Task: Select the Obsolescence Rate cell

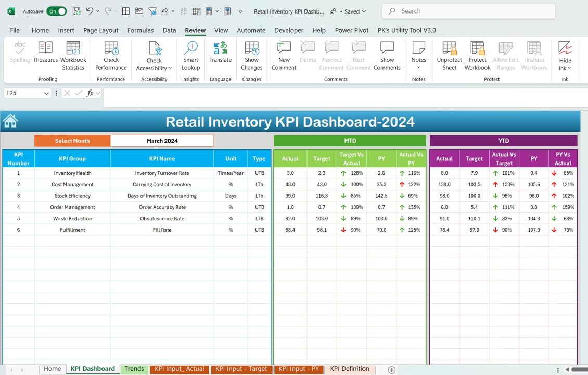Action: click(162, 218)
